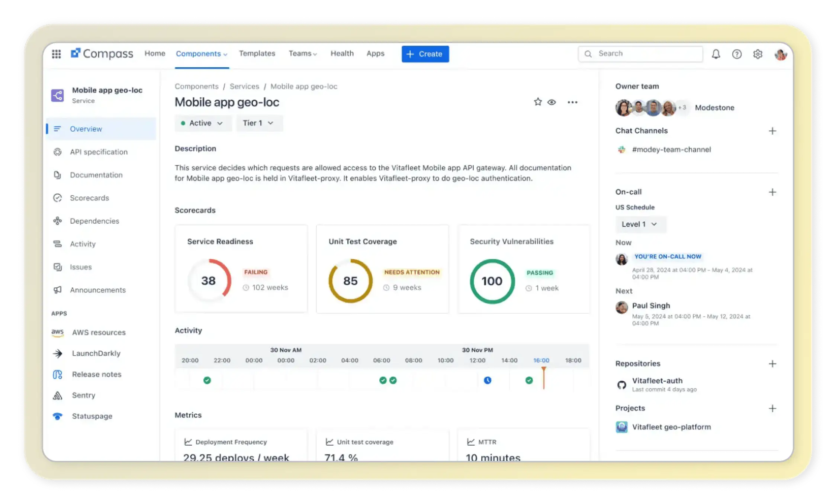Click the Components breadcrumb link
836x504 pixels.
pos(197,87)
